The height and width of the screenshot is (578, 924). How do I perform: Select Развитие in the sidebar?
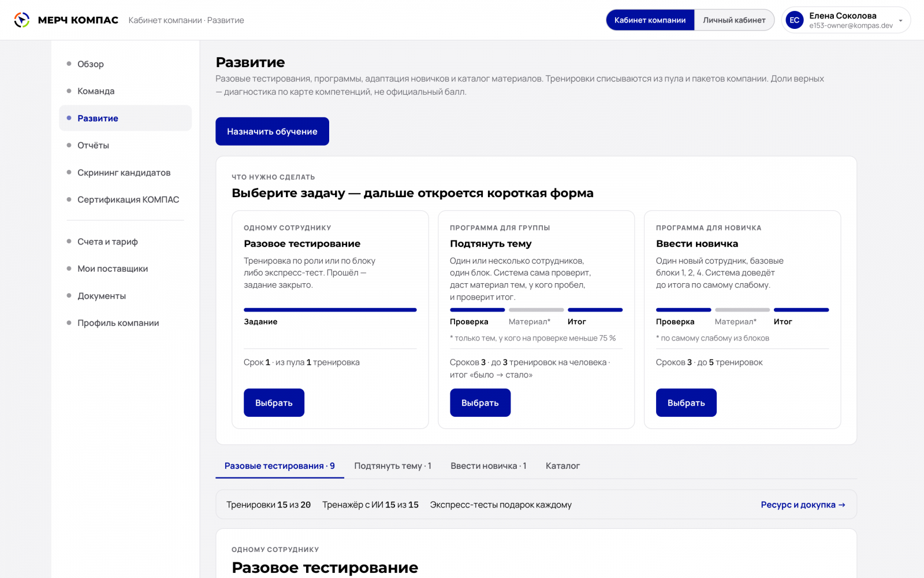125,118
